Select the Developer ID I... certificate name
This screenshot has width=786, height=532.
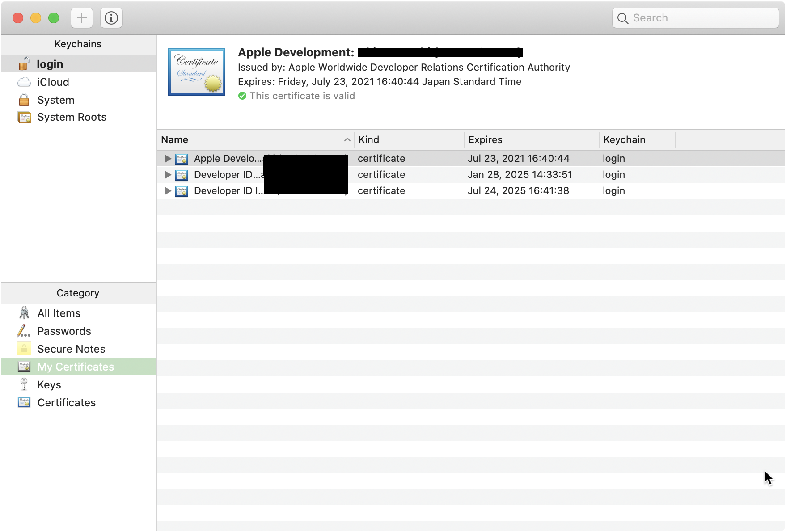click(x=228, y=191)
